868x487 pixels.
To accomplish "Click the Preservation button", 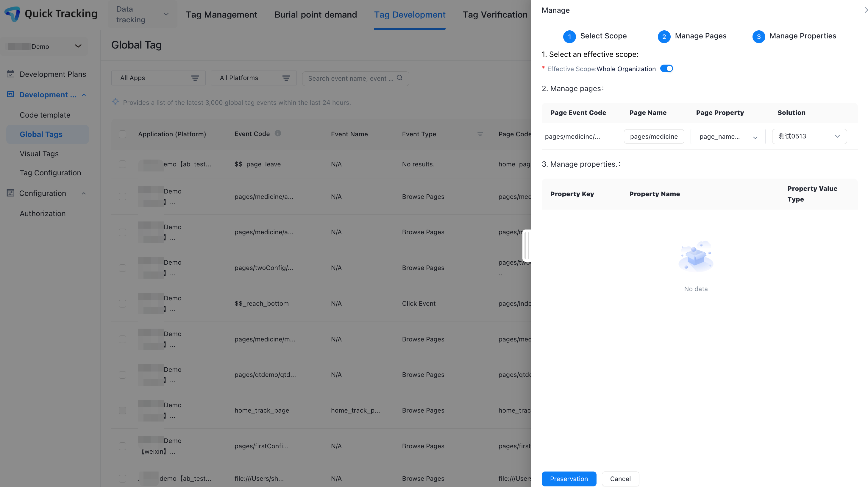I will (569, 479).
